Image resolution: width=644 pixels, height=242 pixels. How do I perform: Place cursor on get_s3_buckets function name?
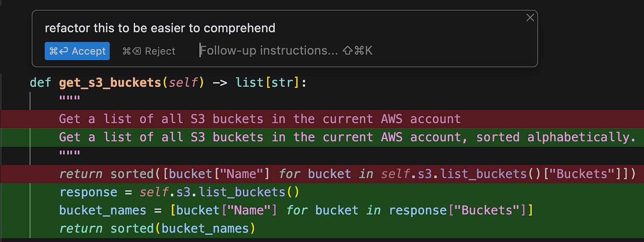pyautogui.click(x=109, y=83)
